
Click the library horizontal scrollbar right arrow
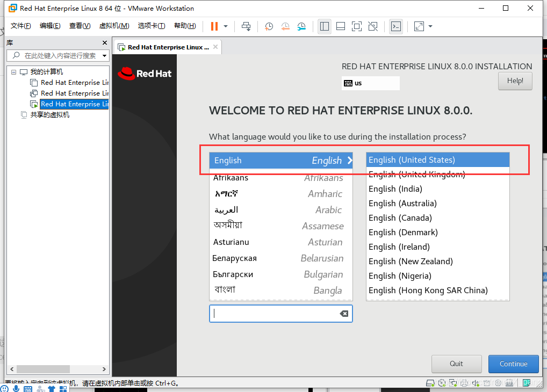[x=104, y=369]
